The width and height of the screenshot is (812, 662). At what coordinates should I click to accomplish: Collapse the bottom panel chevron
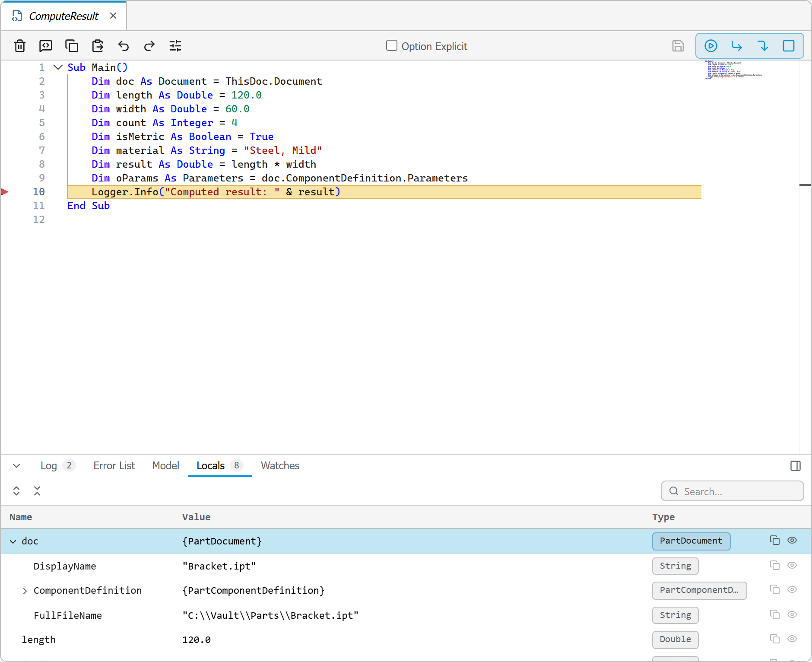16,466
